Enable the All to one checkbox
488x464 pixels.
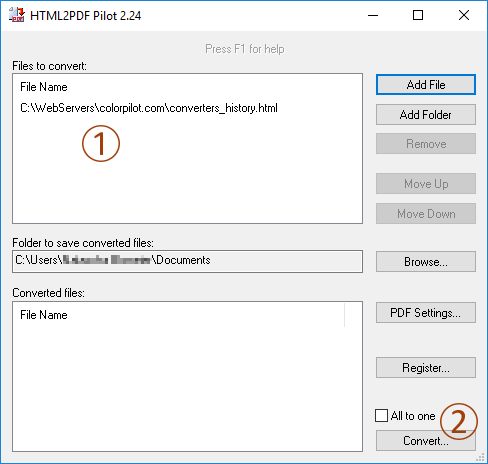click(381, 416)
